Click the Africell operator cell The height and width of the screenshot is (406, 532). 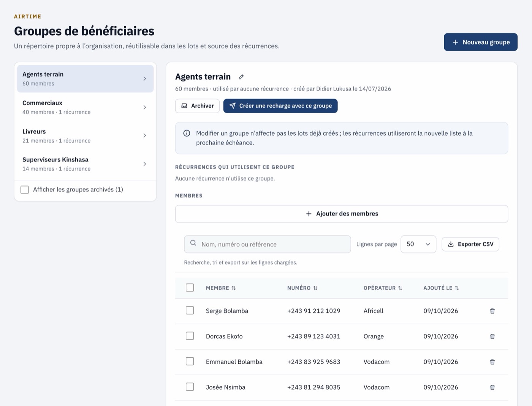(374, 311)
